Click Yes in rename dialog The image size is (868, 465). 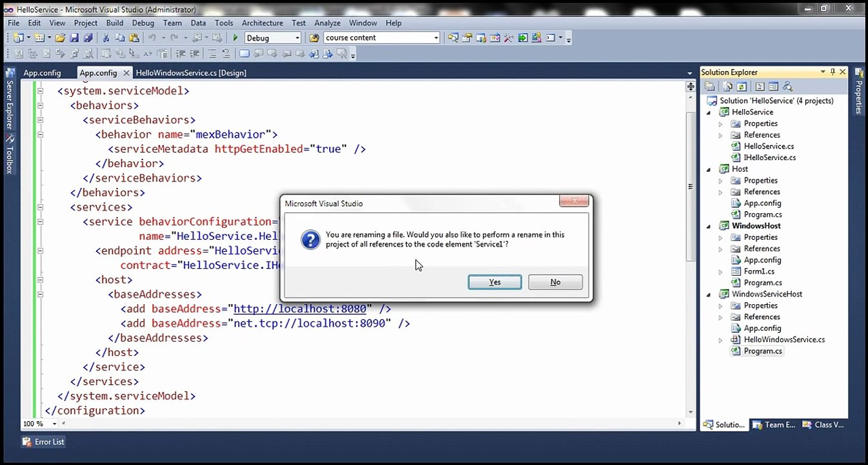click(x=495, y=282)
